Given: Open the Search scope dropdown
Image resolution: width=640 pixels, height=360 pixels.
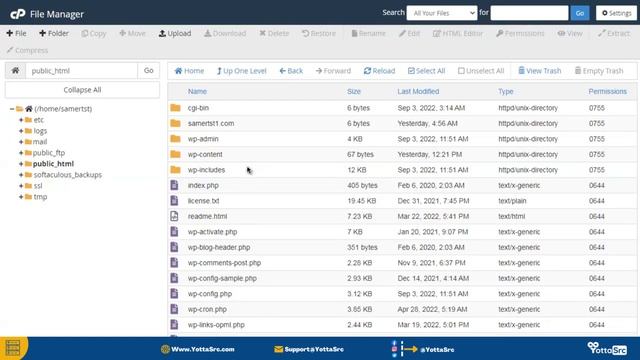Looking at the screenshot, I should click(442, 13).
